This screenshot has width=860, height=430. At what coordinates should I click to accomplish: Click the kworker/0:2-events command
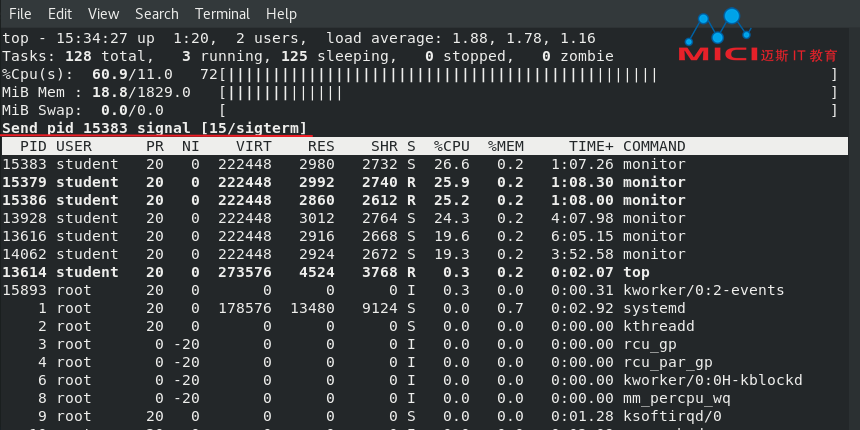click(x=704, y=290)
